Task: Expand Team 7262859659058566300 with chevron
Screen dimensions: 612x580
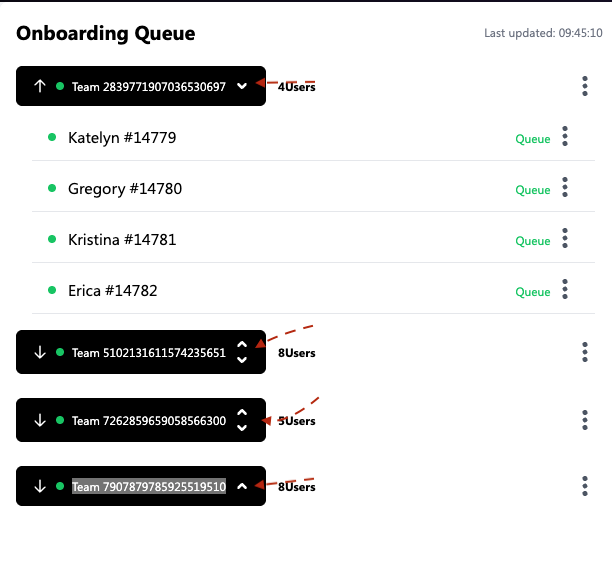Action: pyautogui.click(x=241, y=420)
